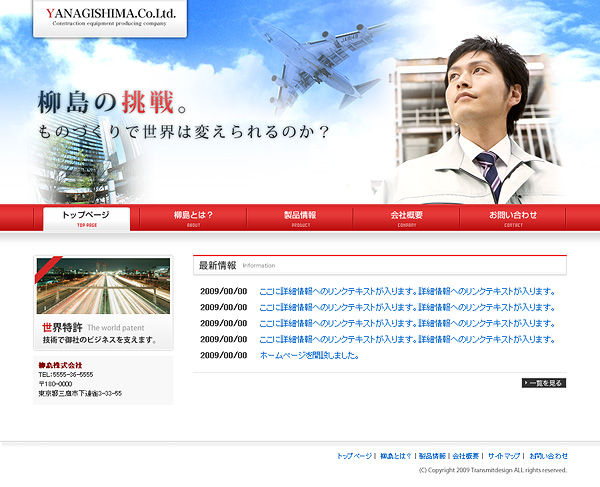600x487 pixels.
Task: Select the 製品情報 tab in the red navbar
Action: (300, 217)
